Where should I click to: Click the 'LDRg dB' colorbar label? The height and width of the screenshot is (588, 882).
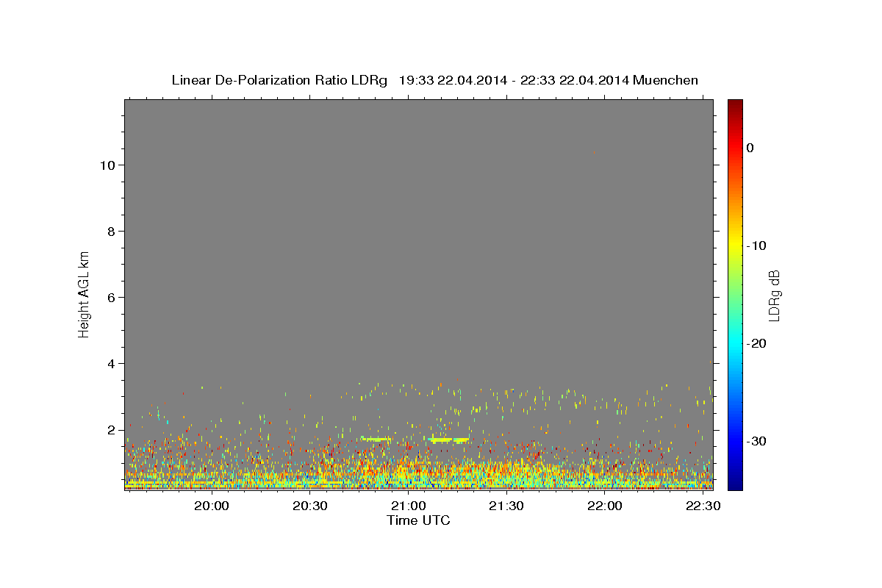pos(774,295)
